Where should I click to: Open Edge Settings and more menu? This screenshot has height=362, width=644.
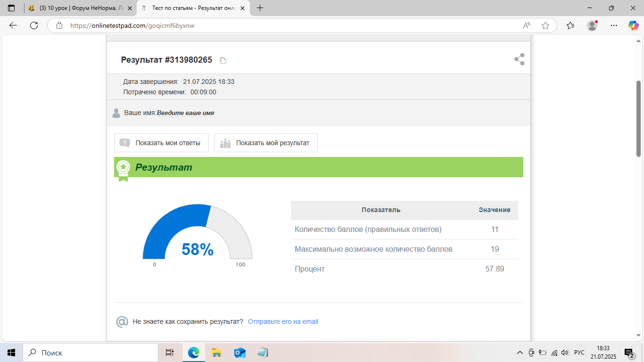tap(613, 25)
